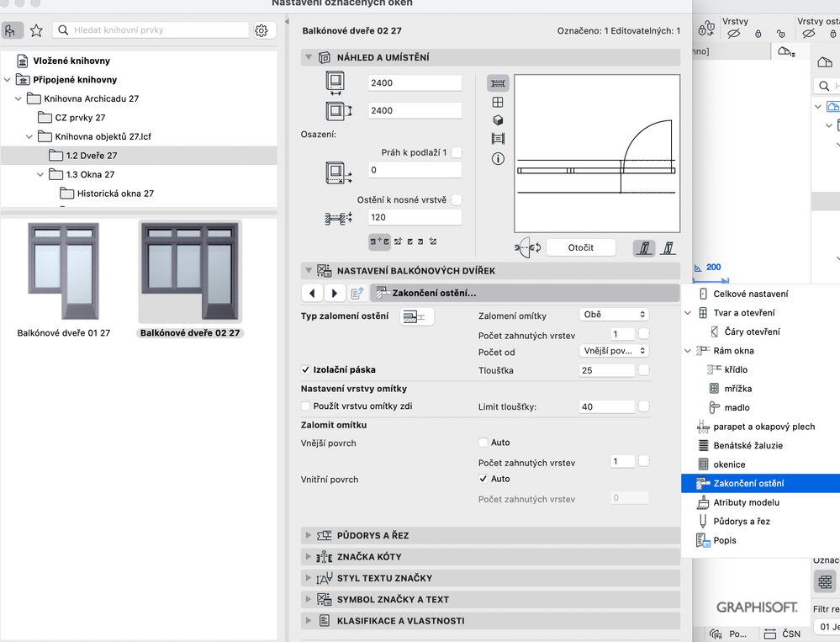Open Historická okna 27 folder
The image size is (840, 642).
click(x=115, y=194)
